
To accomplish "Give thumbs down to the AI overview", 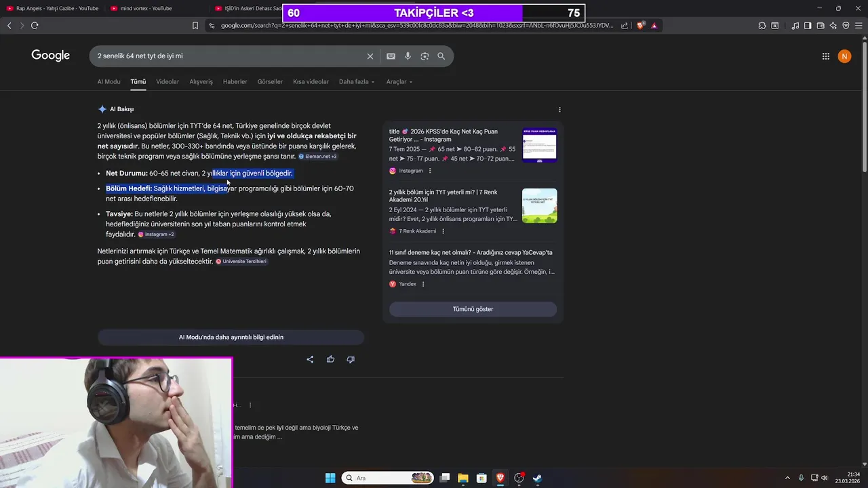I will point(351,359).
